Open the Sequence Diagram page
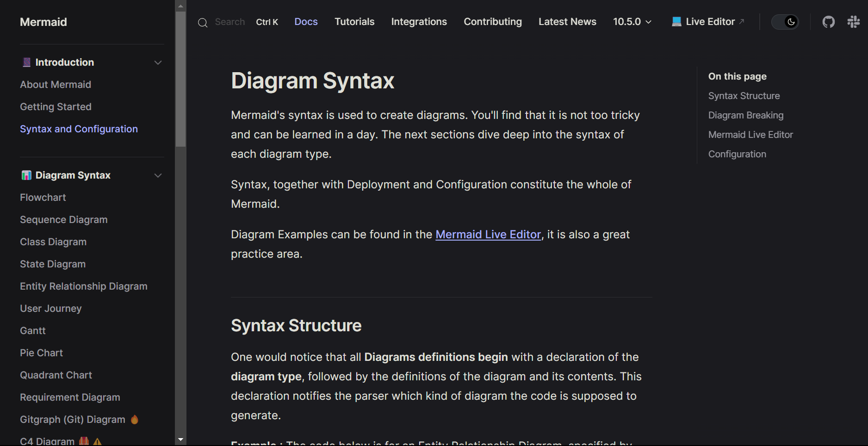Viewport: 868px width, 446px height. pos(64,220)
